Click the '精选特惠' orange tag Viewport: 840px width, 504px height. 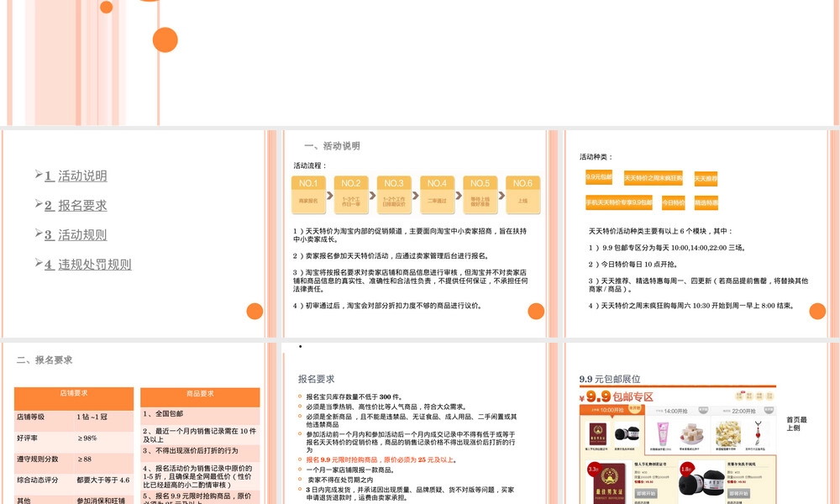tap(706, 203)
